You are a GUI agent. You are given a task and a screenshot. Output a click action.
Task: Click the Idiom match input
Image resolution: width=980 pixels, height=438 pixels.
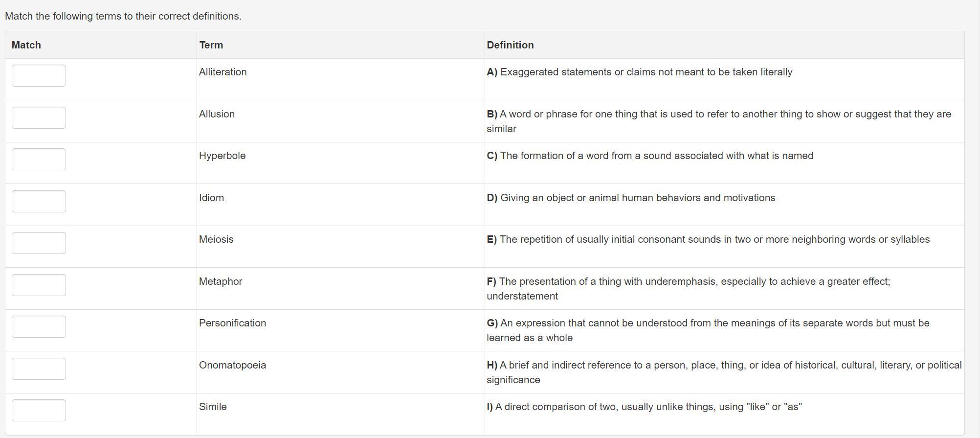pyautogui.click(x=39, y=202)
